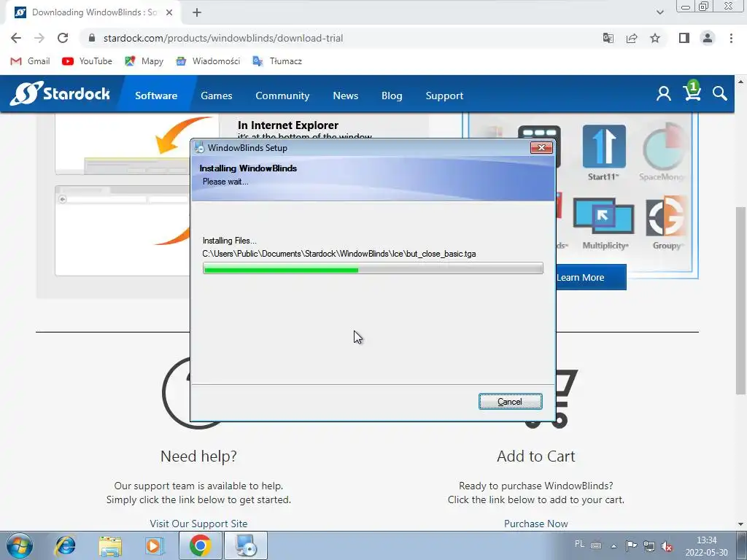
Task: Open the Support menu item
Action: click(x=444, y=96)
